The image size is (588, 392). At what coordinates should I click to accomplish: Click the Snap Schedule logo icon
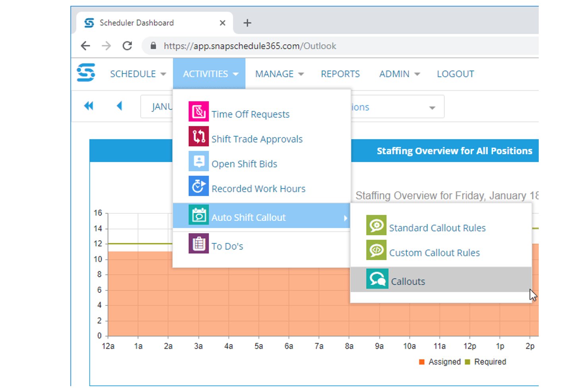pos(86,73)
